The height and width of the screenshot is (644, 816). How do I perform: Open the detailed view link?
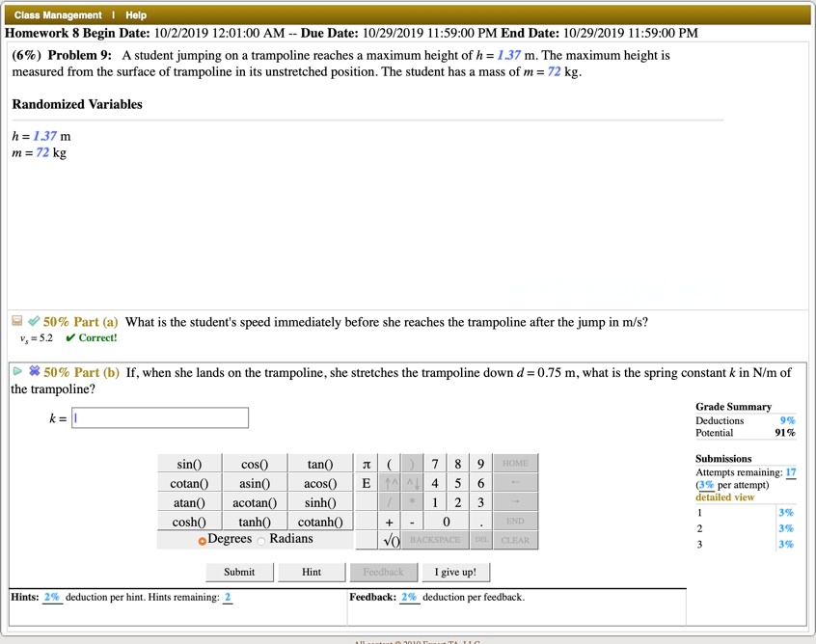[x=725, y=497]
